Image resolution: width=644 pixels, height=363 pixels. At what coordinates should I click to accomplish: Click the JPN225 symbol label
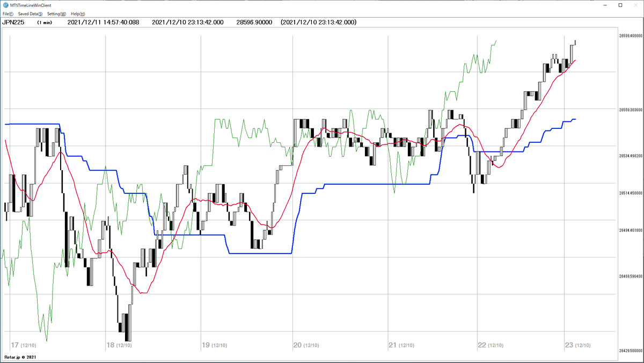[14, 23]
